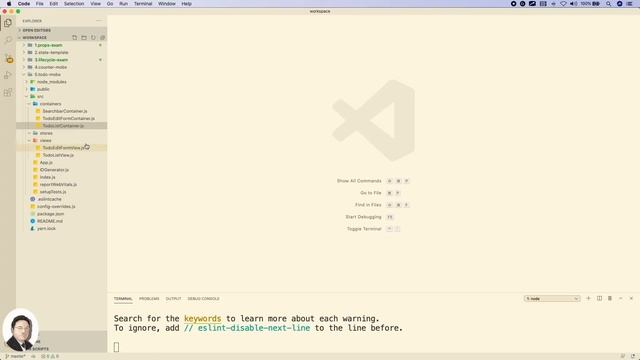Open the Explorer panel more actions menu
This screenshot has width=640, height=360.
(x=99, y=20)
